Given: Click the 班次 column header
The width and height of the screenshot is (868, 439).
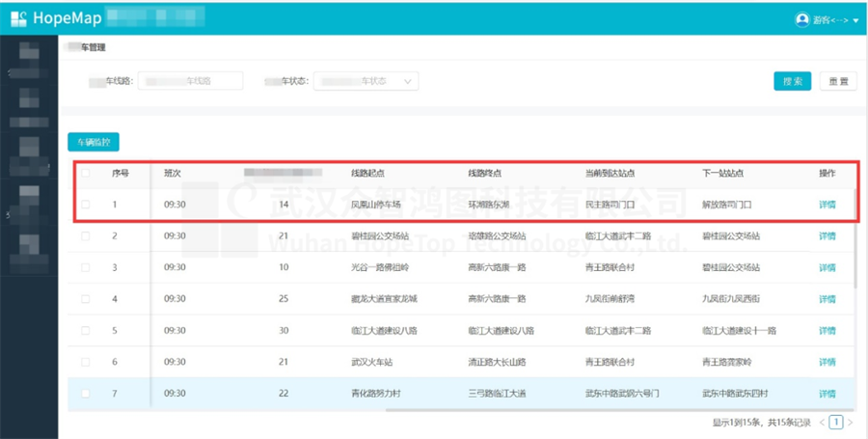Looking at the screenshot, I should pos(173,174).
